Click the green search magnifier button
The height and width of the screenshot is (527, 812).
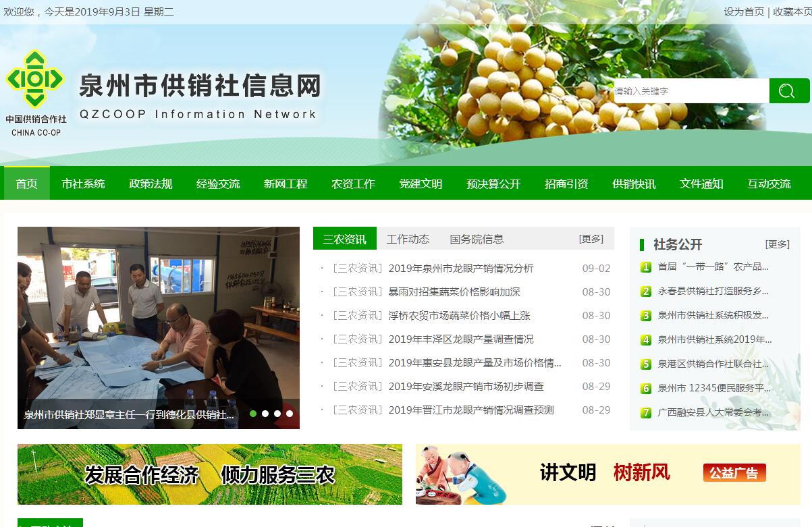click(789, 90)
